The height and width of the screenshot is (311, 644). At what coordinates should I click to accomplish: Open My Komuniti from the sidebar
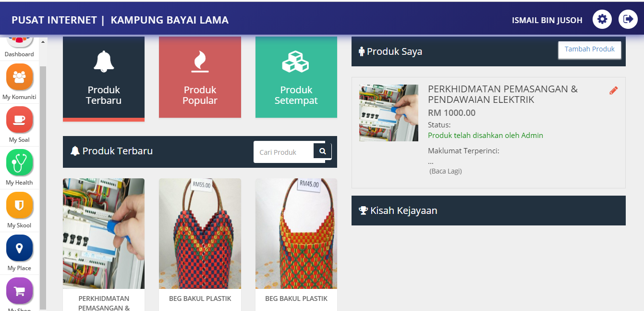(20, 77)
